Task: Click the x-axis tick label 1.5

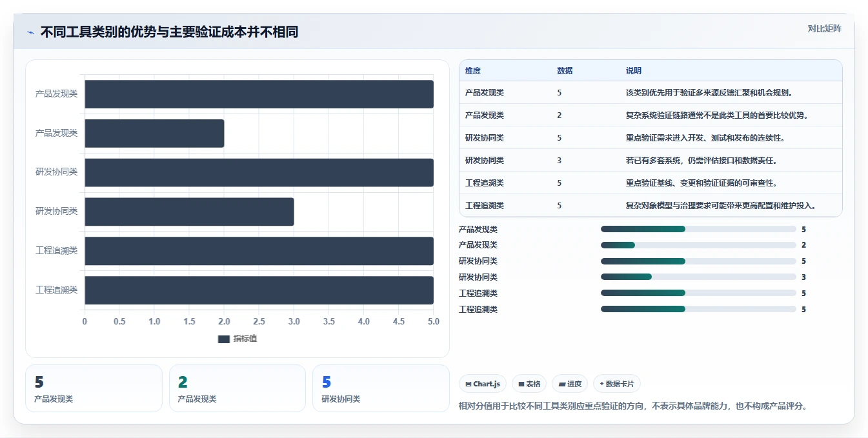Action: point(189,321)
